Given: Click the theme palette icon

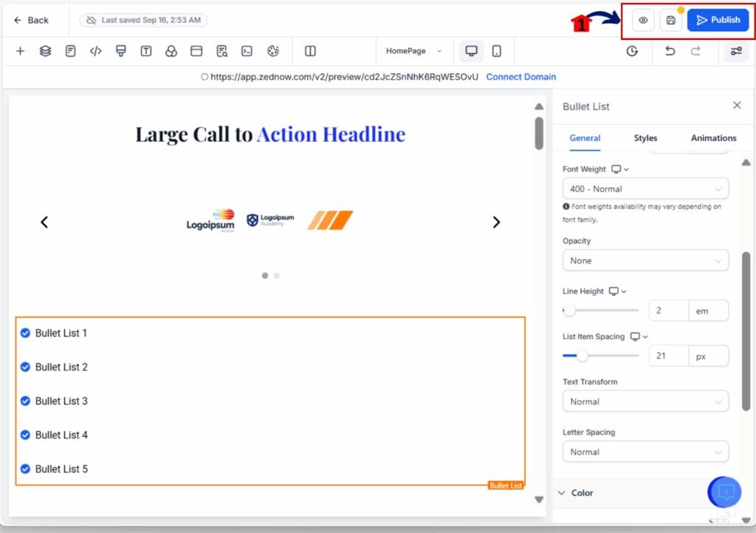Looking at the screenshot, I should click(272, 51).
